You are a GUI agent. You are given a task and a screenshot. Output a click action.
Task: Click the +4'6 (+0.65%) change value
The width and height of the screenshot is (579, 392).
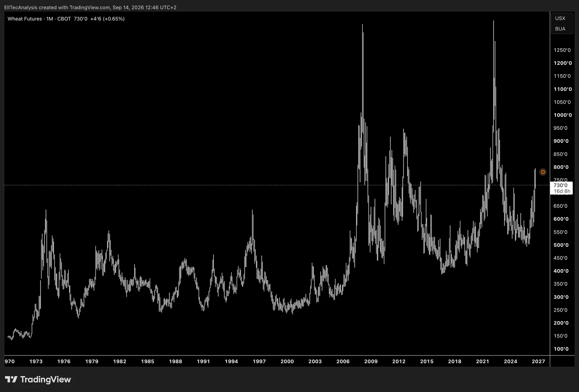point(107,19)
